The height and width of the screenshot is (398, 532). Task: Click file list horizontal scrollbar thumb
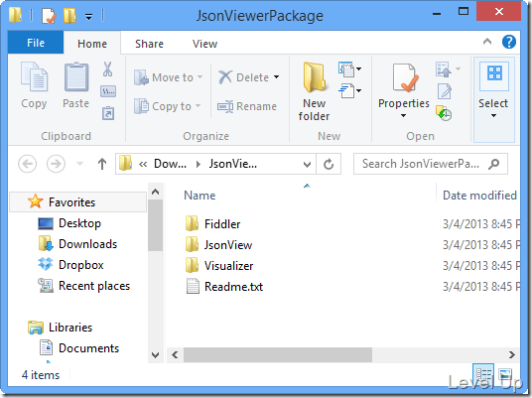tap(278, 355)
